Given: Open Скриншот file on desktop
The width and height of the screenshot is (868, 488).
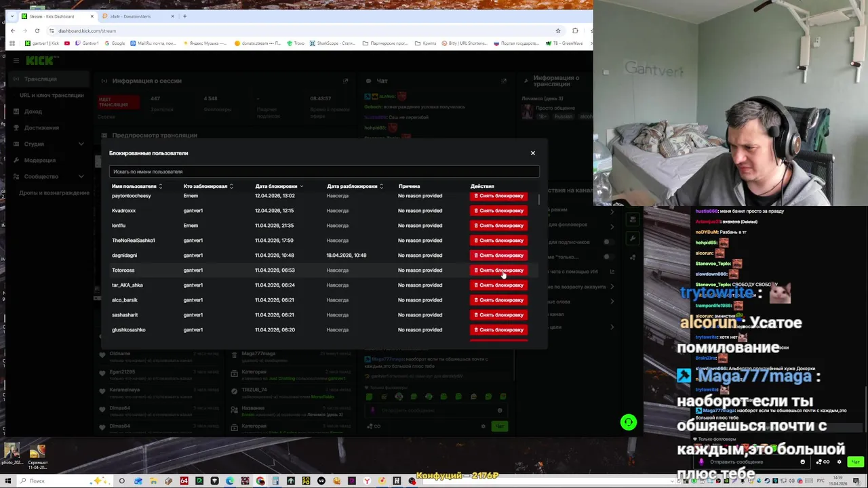Looking at the screenshot, I should [x=37, y=457].
